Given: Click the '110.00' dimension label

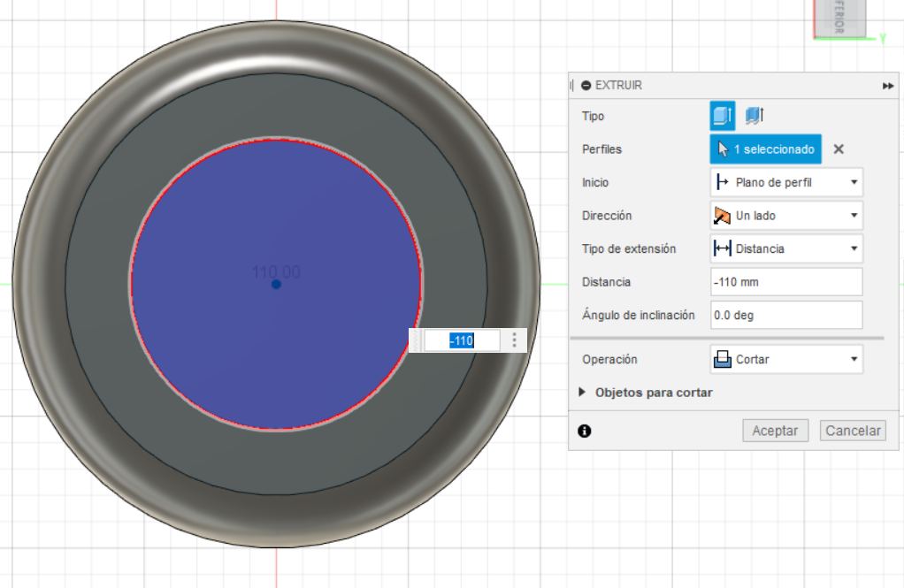Looking at the screenshot, I should pos(276,271).
